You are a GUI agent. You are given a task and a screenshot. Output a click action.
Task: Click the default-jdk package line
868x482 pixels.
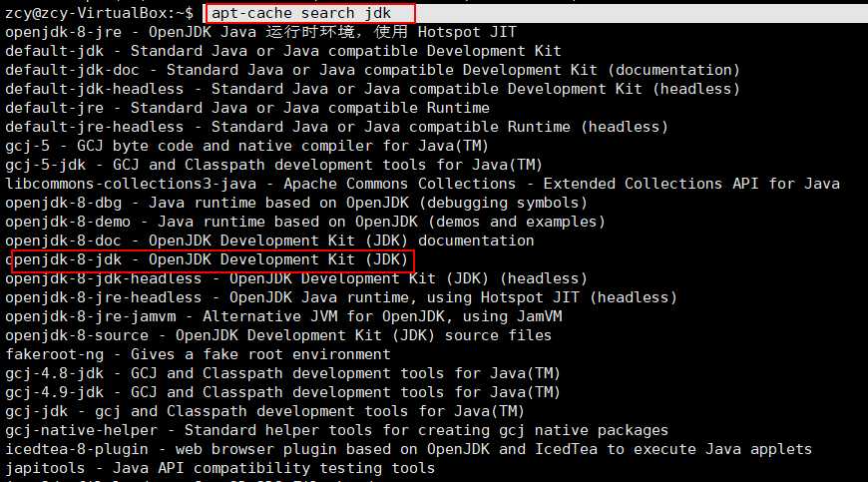tap(282, 51)
